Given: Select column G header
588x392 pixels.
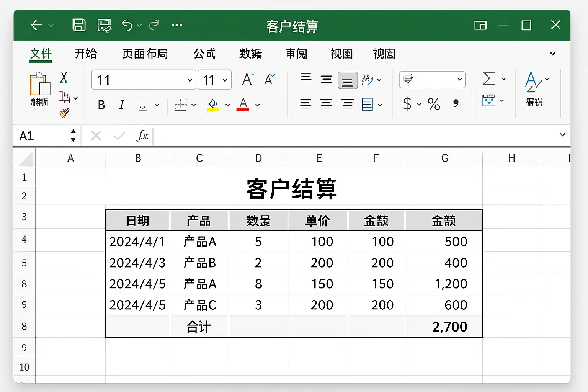Looking at the screenshot, I should (444, 158).
